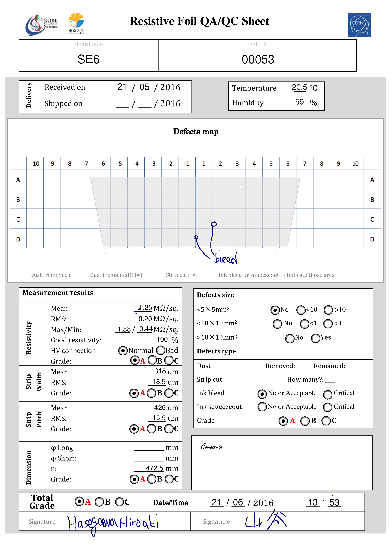Select Defects grade C
The height and width of the screenshot is (554, 392).
point(326,421)
